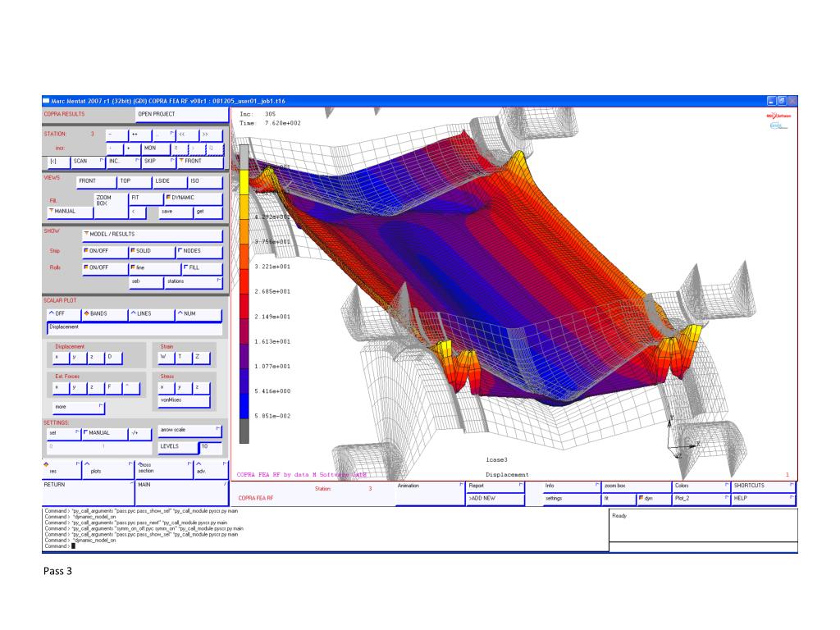Plot total Displacement with D button
Screen dimensions: 840x630
(114, 358)
